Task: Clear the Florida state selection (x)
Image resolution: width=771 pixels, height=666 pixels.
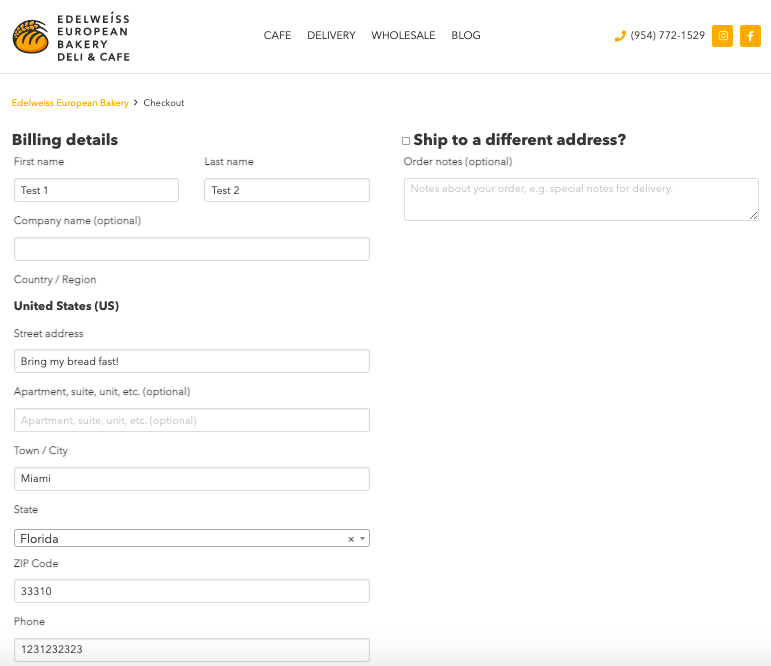Action: (351, 539)
